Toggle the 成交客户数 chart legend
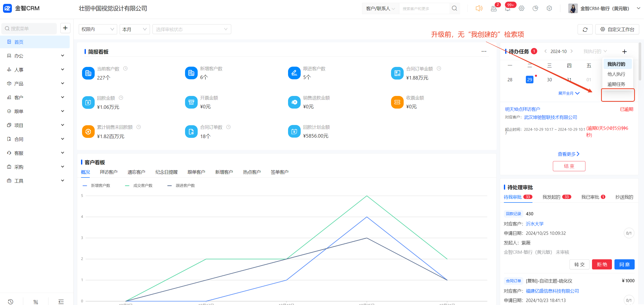This screenshot has height=305, width=644. point(139,186)
